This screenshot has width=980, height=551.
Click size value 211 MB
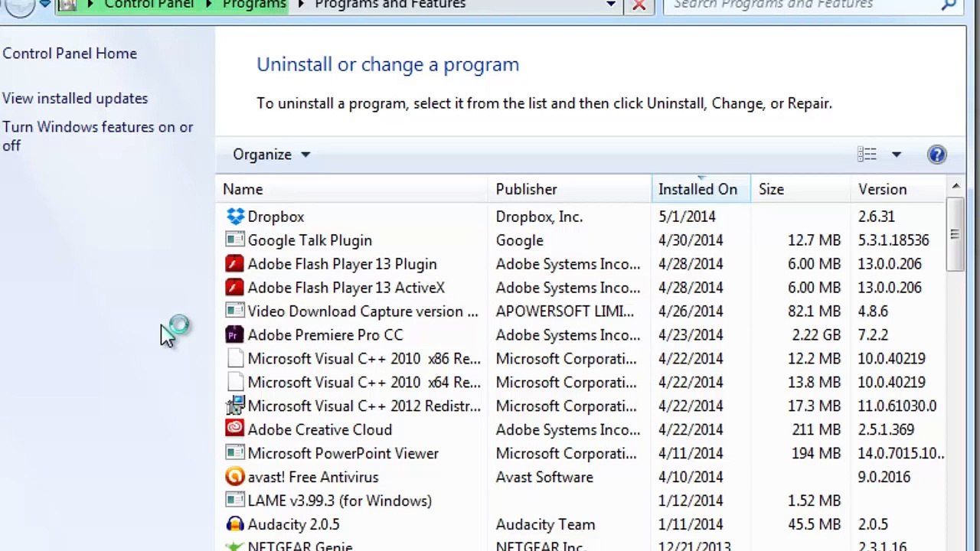coord(816,430)
